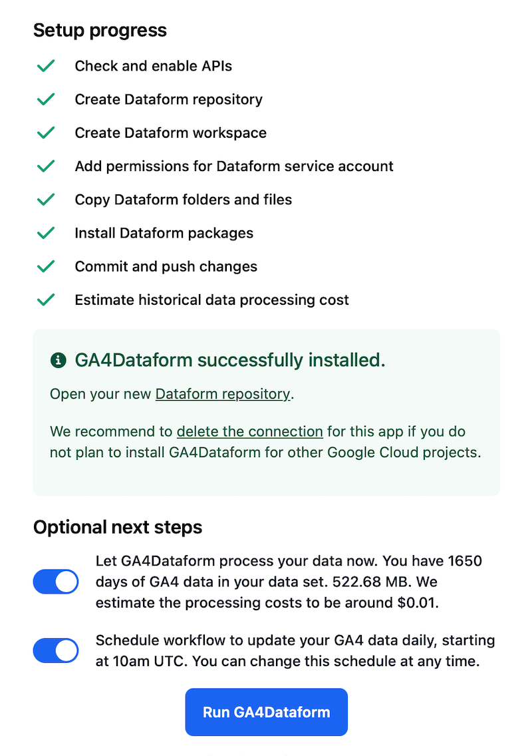Click delete the connection link

249,431
